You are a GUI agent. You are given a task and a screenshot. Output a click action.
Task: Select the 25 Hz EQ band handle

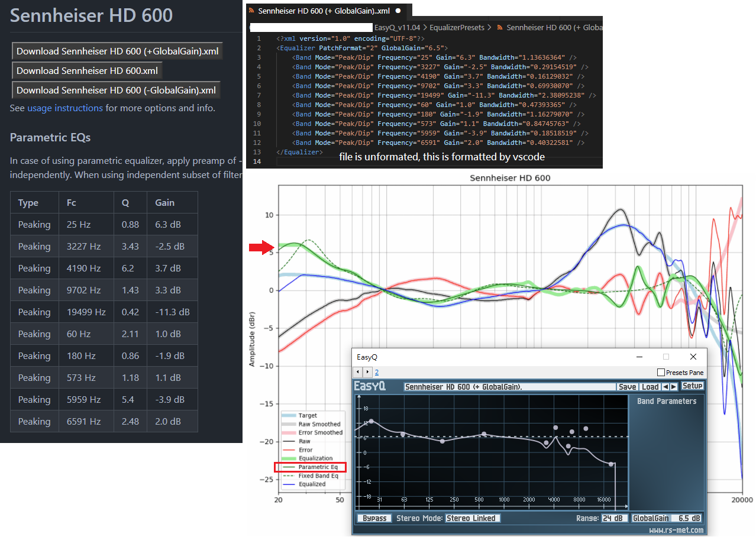pyautogui.click(x=371, y=422)
